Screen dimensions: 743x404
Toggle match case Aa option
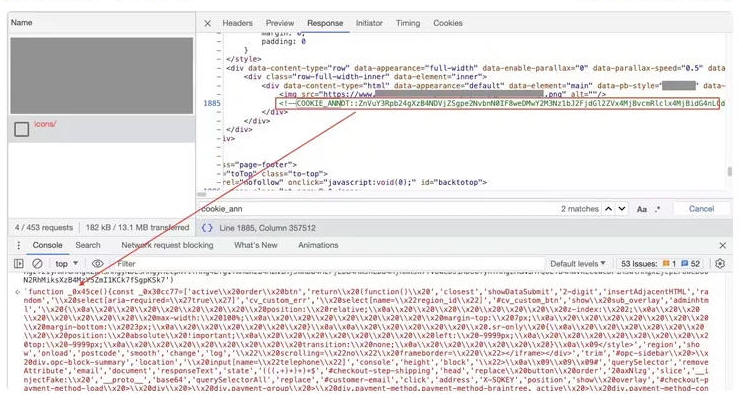[642, 209]
